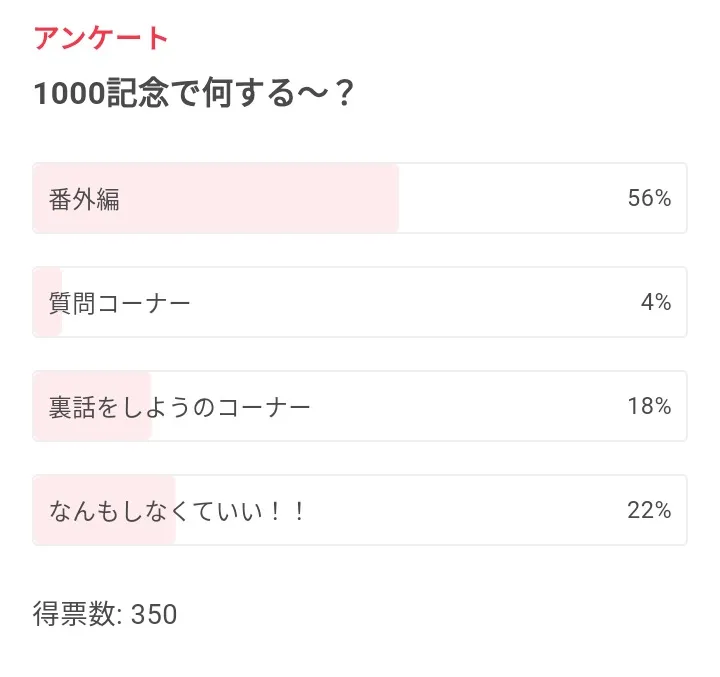720x677 pixels.
Task: Choose the 裏話をしようのコーナー option label
Action: tap(180, 407)
